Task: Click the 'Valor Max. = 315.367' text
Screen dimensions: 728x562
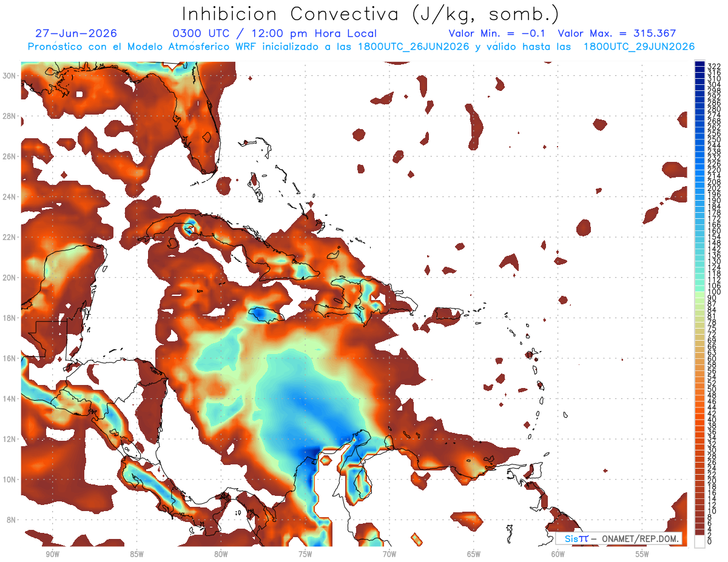Action: tap(617, 34)
